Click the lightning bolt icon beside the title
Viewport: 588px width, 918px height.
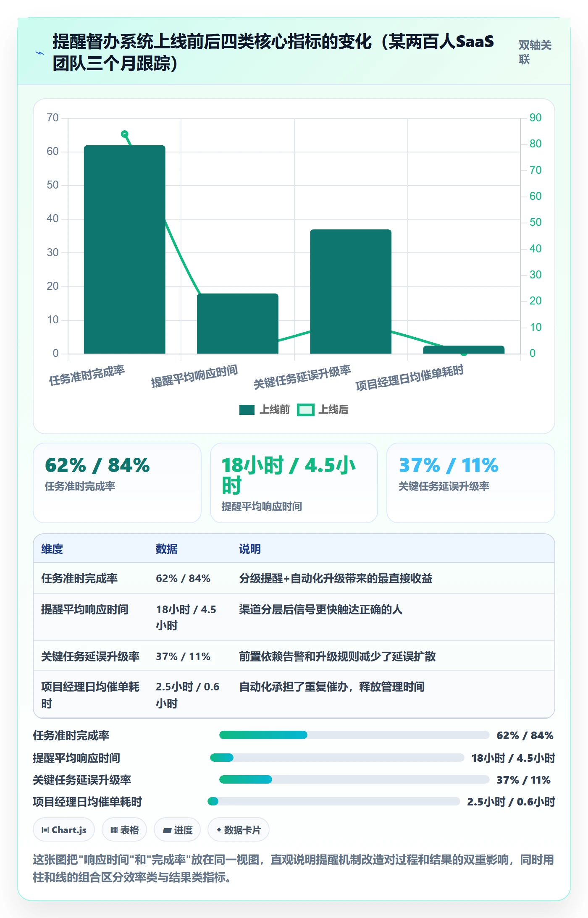tap(40, 53)
